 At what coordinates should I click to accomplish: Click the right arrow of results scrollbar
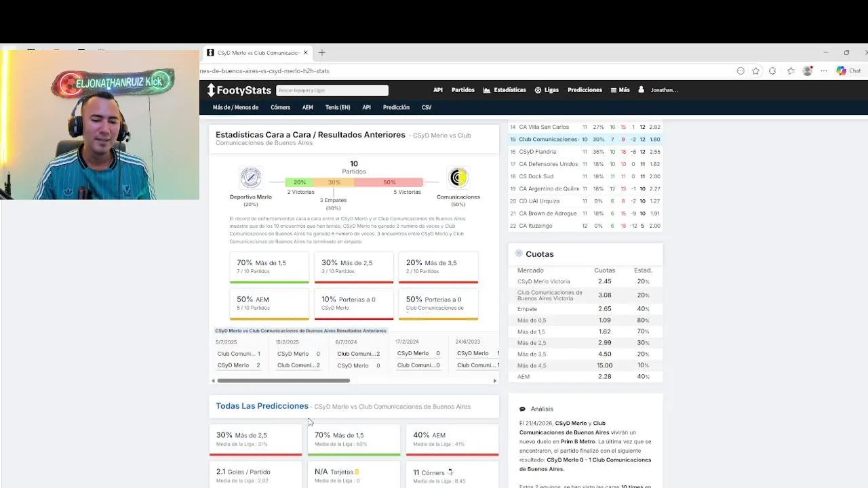(494, 381)
